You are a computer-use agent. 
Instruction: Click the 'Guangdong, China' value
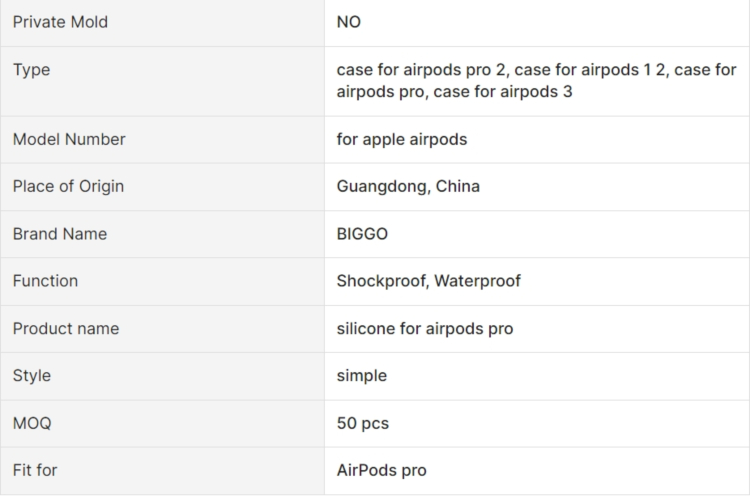408,186
